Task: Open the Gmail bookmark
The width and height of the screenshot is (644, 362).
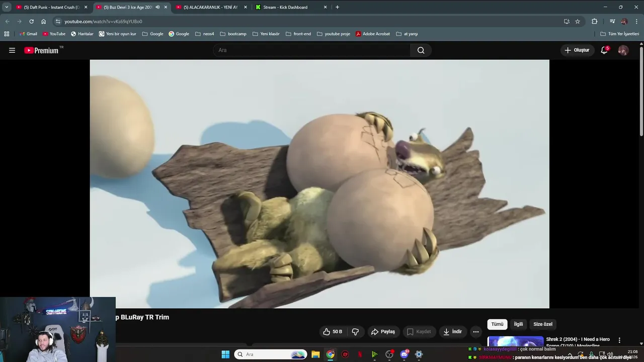Action: tap(28, 34)
